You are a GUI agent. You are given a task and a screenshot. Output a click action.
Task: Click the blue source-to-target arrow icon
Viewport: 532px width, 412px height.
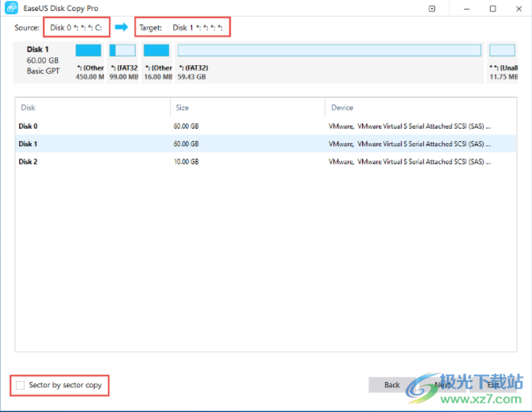point(121,27)
